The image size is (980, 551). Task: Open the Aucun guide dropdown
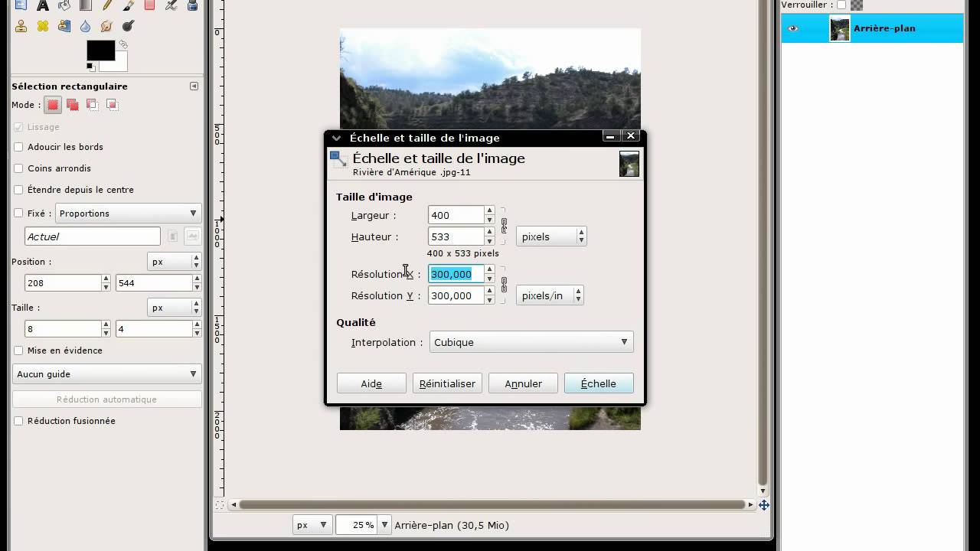pyautogui.click(x=107, y=374)
